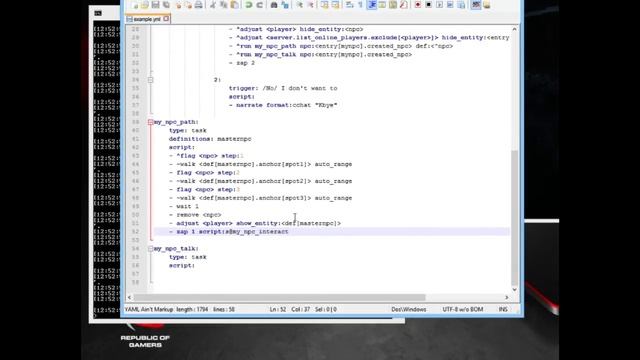640x360 pixels.
Task: Toggle INS insert mode in status bar
Action: (503, 309)
